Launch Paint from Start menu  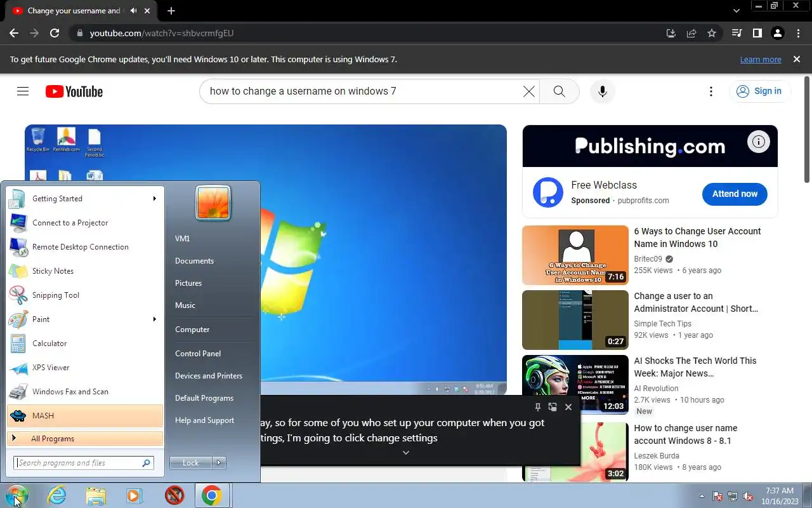84,319
